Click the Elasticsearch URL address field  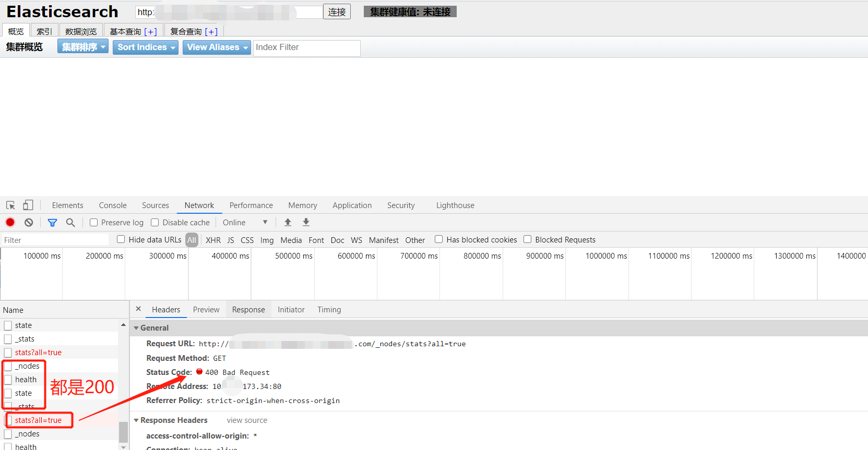pyautogui.click(x=229, y=12)
